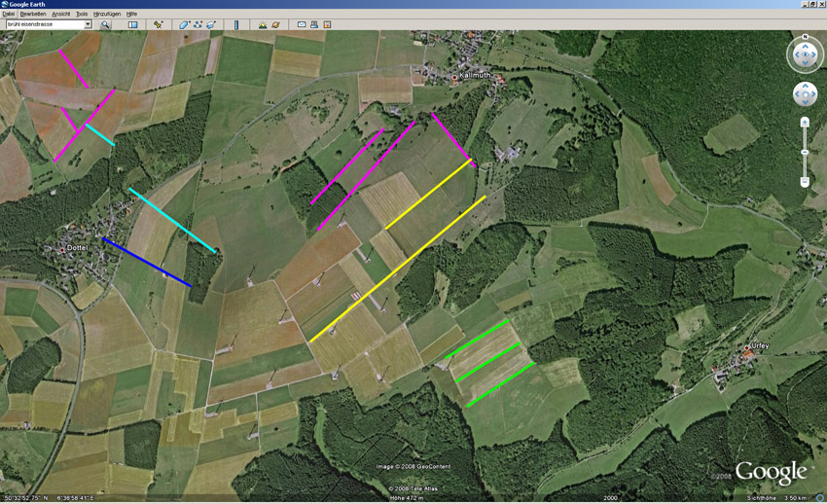Expand the search box dropdown arrow
This screenshot has height=504, width=827.
(x=88, y=24)
